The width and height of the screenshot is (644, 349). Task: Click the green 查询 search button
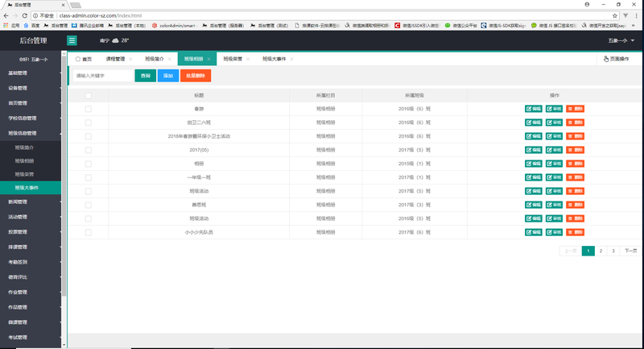coord(146,76)
